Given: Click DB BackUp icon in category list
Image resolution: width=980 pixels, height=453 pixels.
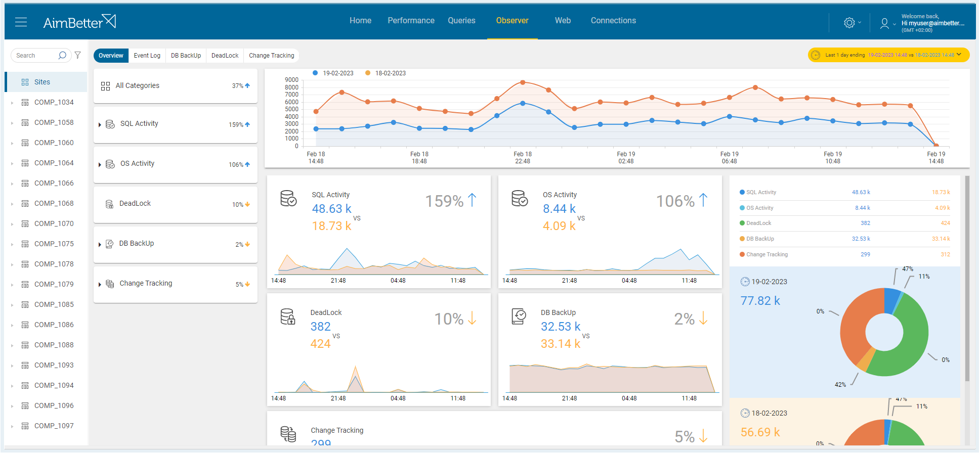Looking at the screenshot, I should coord(109,244).
